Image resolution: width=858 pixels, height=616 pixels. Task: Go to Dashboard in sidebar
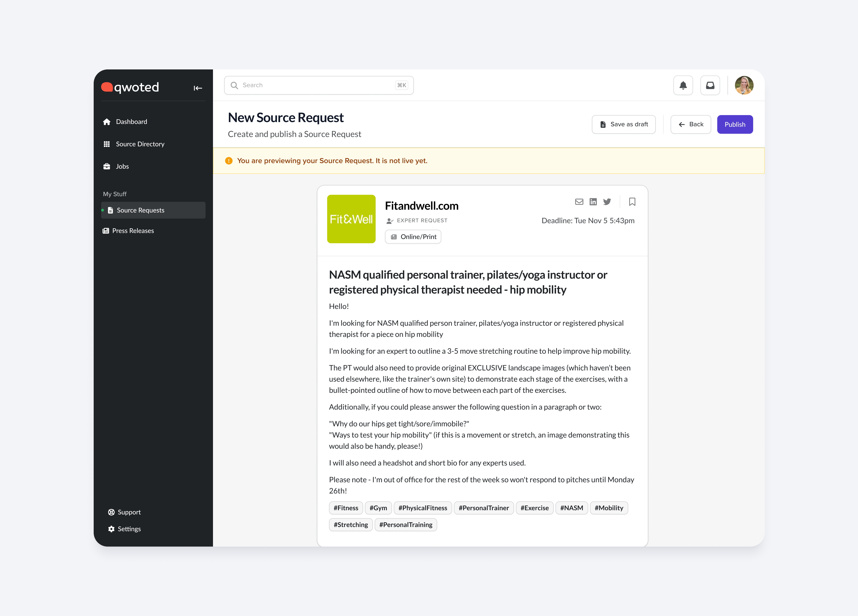click(x=131, y=122)
